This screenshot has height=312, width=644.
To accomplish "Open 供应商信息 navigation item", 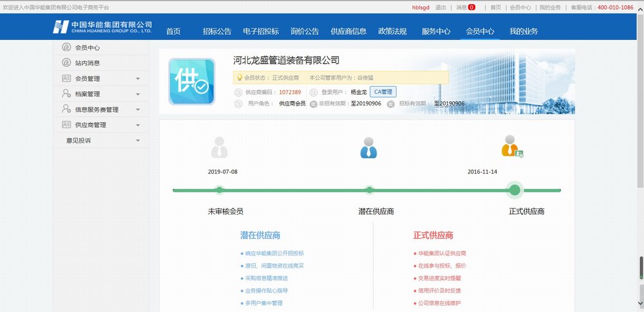I will 348,32.
